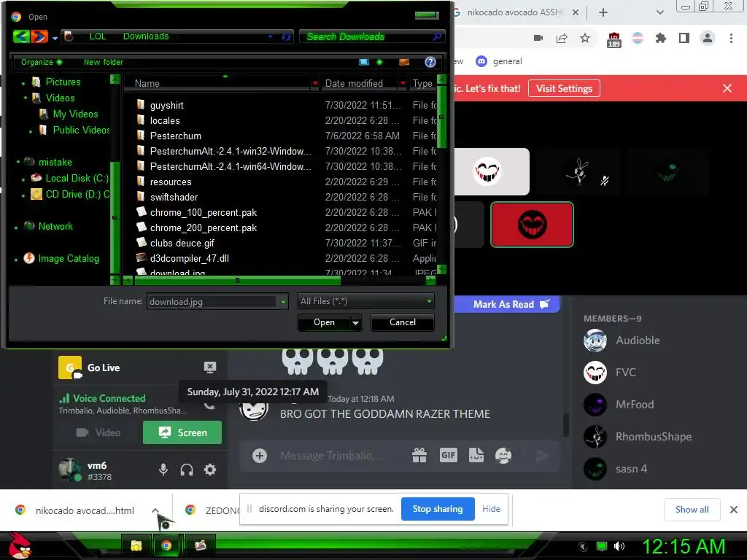Select the red smiling face video tile
The height and width of the screenshot is (560, 747).
[x=532, y=225]
